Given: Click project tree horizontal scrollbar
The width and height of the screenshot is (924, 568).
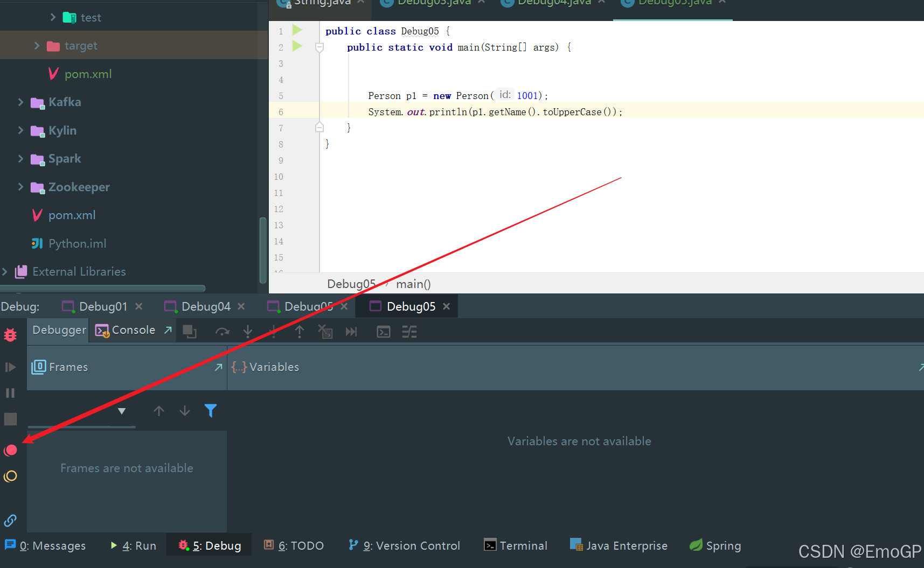Looking at the screenshot, I should click(x=102, y=289).
